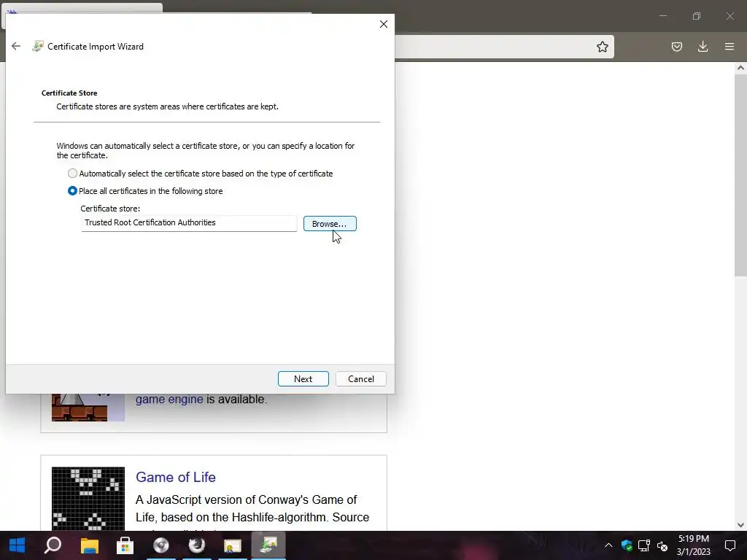This screenshot has width=747, height=560.
Task: Click the taskbar globe application icon
Action: [x=161, y=545]
